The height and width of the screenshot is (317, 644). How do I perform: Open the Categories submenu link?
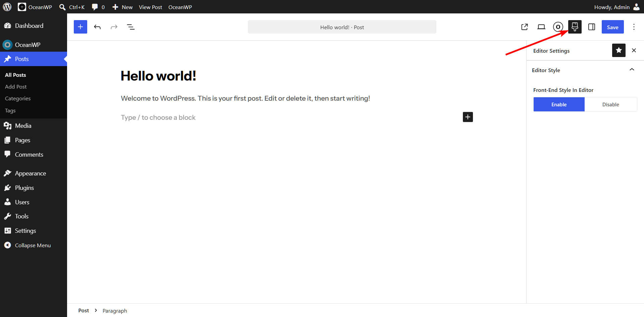(18, 98)
